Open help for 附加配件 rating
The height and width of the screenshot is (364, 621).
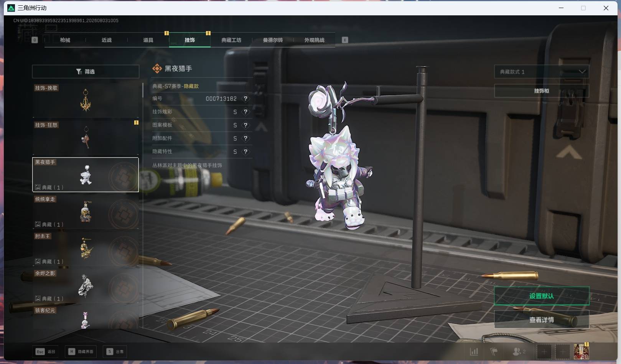245,138
